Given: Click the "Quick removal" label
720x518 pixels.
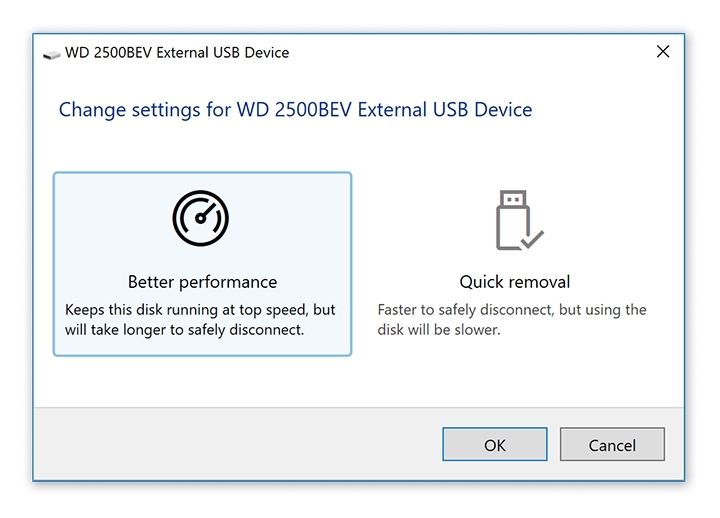Looking at the screenshot, I should pos(515,282).
